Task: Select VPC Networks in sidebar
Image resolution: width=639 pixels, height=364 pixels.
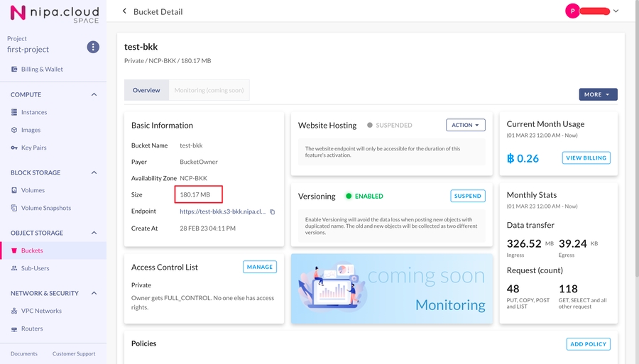Action: pyautogui.click(x=41, y=311)
